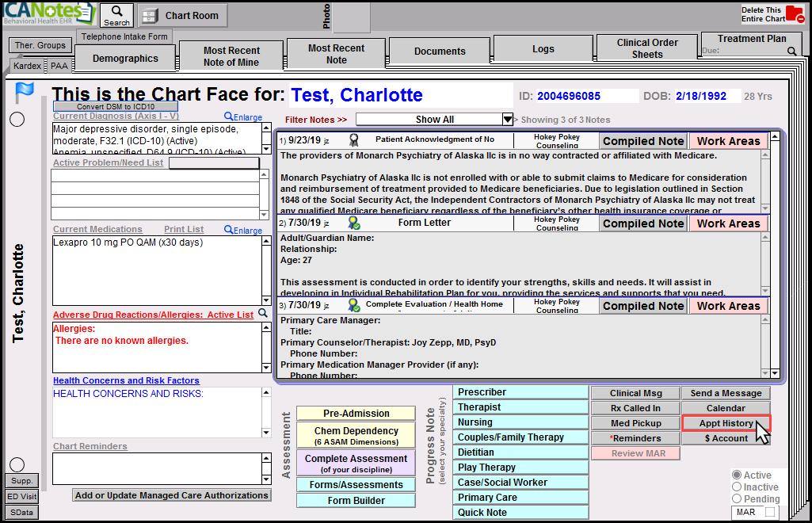The image size is (812, 523).
Task: Open the Chart Room filing cabinet icon
Action: click(x=150, y=16)
